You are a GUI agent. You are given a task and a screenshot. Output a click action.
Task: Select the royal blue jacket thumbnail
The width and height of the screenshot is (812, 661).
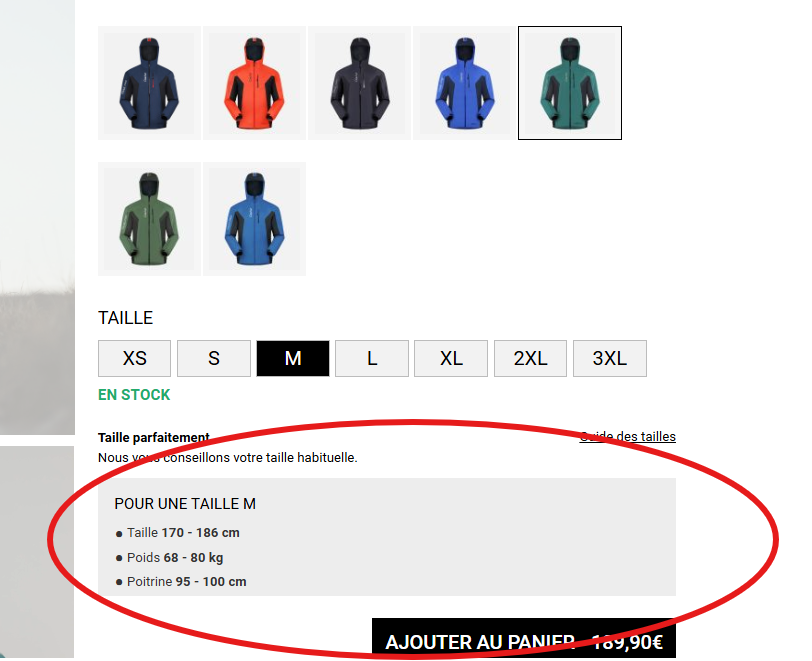coord(465,83)
